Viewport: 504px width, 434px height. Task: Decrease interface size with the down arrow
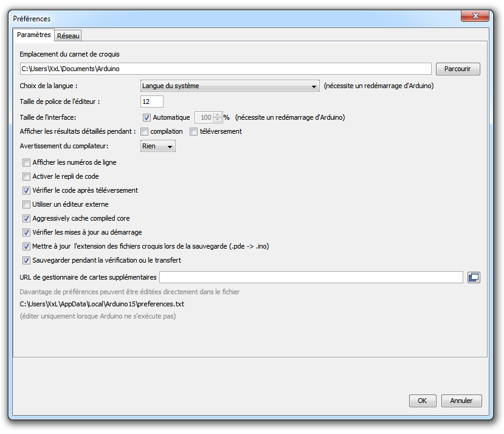pyautogui.click(x=218, y=120)
